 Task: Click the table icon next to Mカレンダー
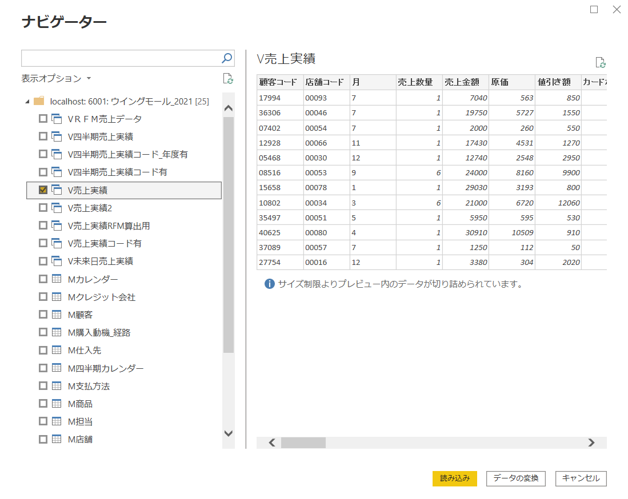(57, 279)
